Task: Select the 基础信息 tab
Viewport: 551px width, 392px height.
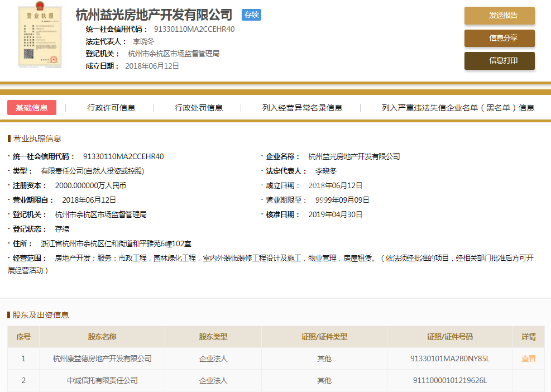Action: pyautogui.click(x=32, y=108)
